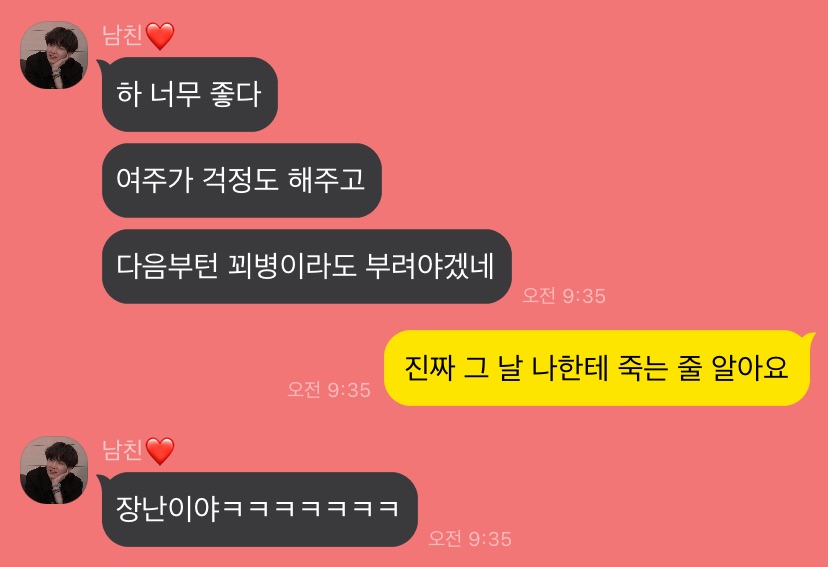Click the pointed tail of the '장난이야' bubble
Screen dimensions: 828x567
click(102, 480)
